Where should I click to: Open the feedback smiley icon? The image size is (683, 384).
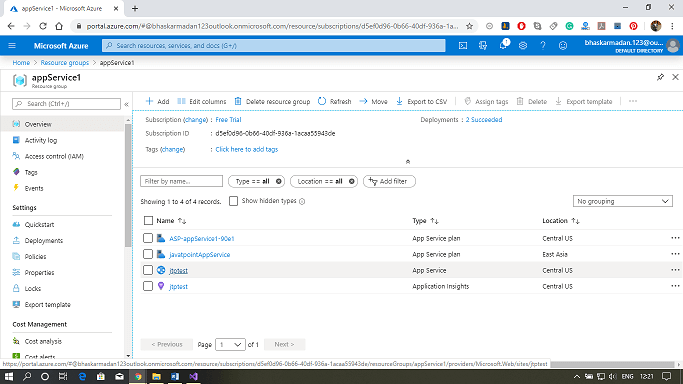[x=563, y=45]
